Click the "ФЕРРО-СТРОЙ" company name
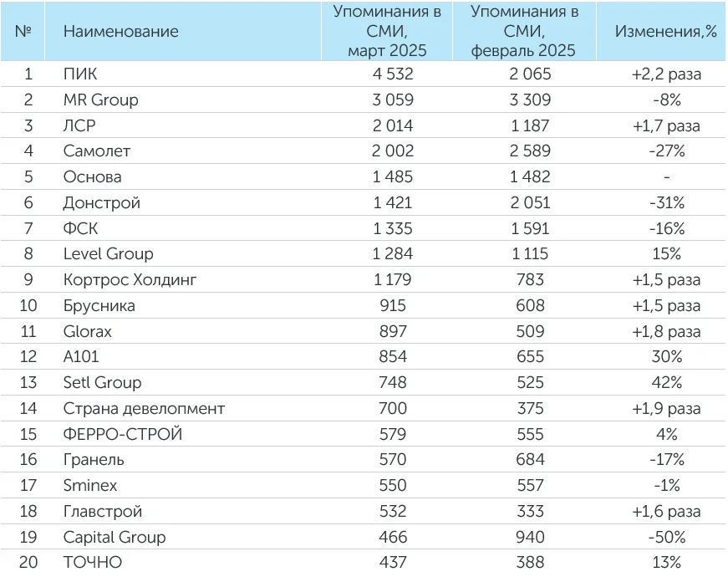This screenshot has height=582, width=728. point(122,435)
